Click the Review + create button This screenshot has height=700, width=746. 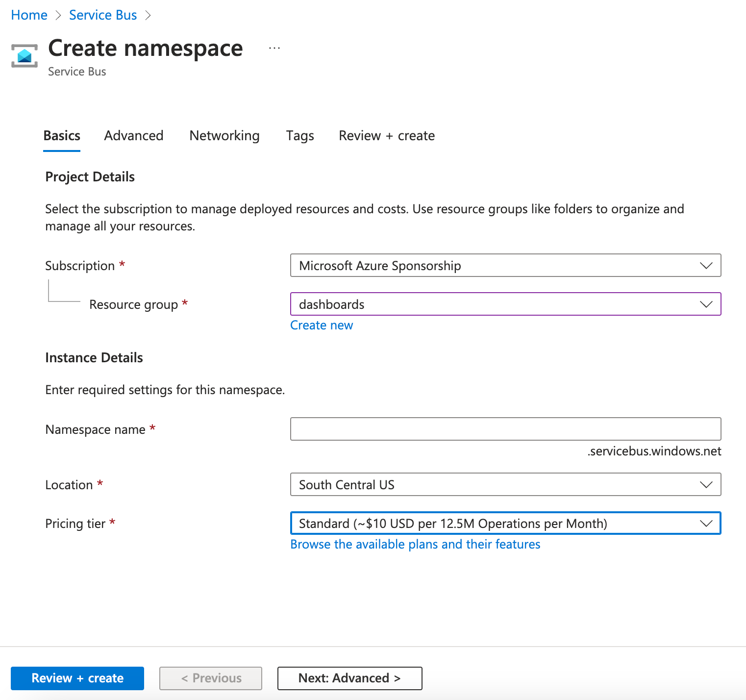point(77,678)
